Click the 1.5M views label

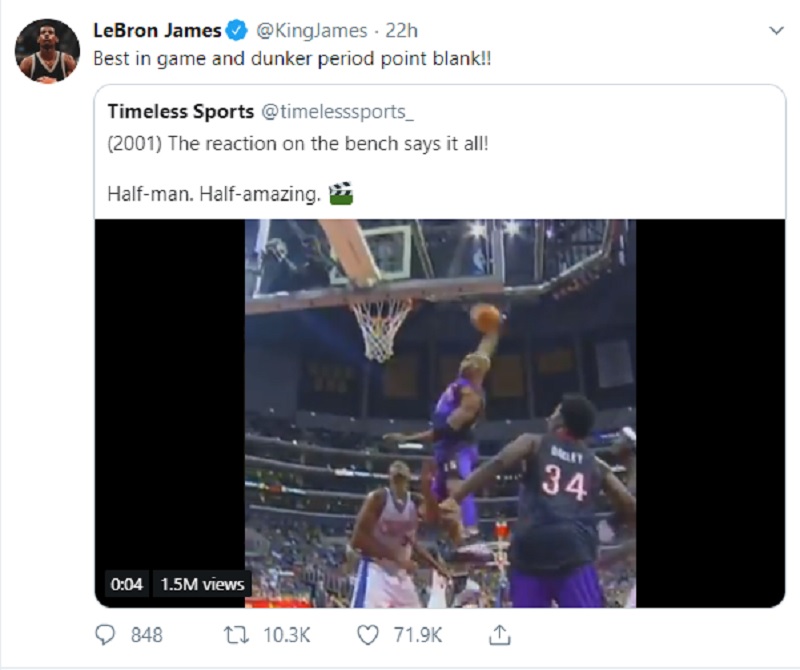click(202, 584)
